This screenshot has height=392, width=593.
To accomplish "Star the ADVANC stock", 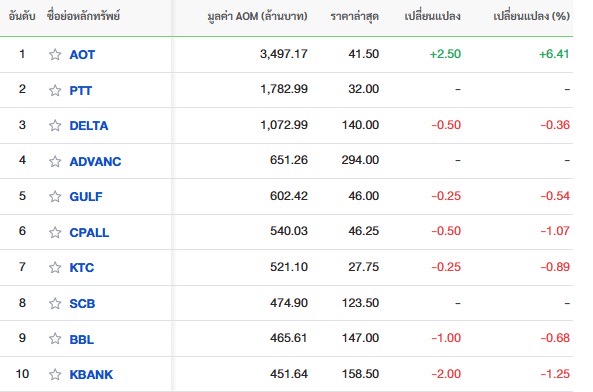I will coord(55,161).
